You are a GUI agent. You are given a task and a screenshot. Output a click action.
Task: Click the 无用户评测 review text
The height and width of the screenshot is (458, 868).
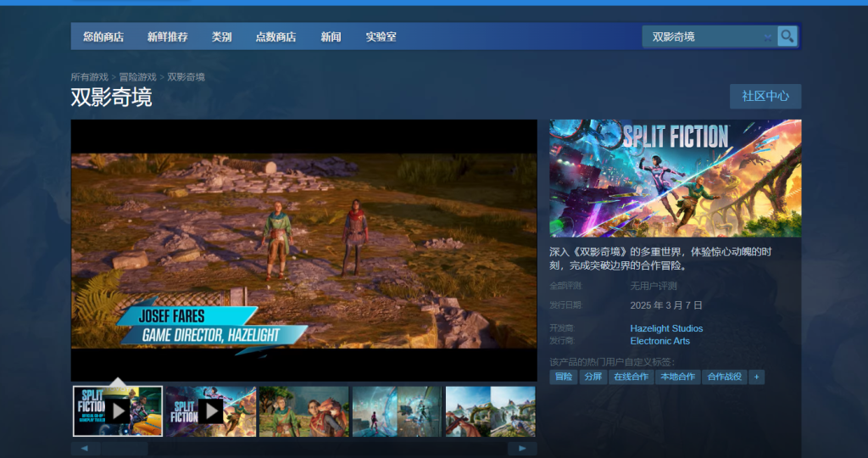(654, 286)
